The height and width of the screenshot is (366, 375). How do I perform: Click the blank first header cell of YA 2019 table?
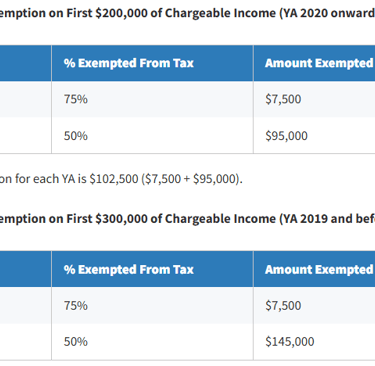pyautogui.click(x=26, y=269)
